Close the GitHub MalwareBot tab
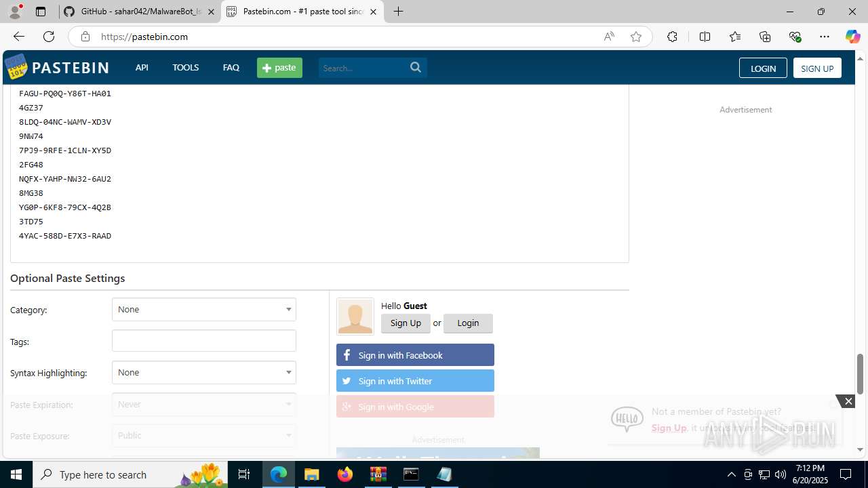The width and height of the screenshot is (868, 488). pyautogui.click(x=211, y=12)
